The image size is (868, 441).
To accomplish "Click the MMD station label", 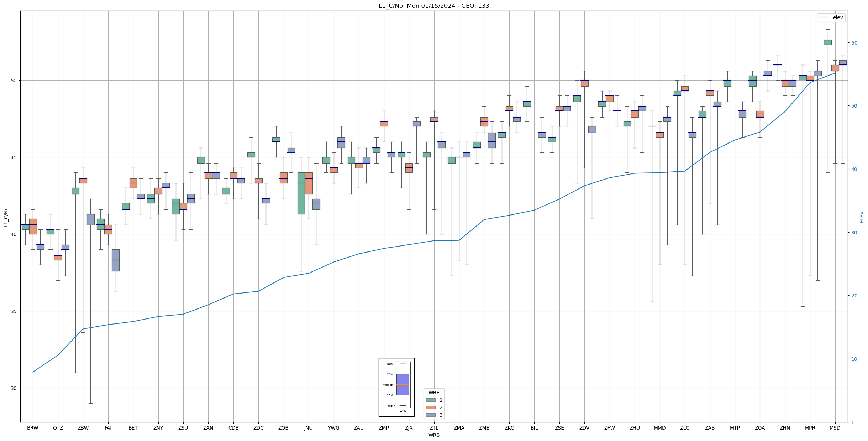I will pyautogui.click(x=660, y=428).
